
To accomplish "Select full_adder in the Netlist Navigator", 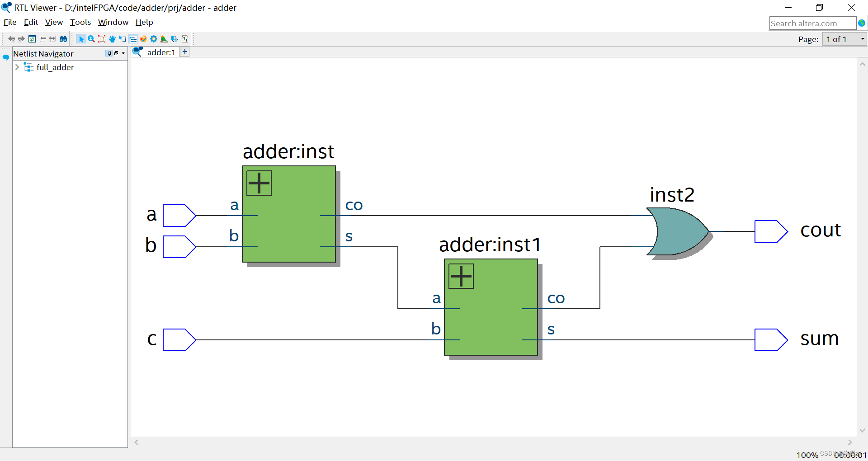I will point(55,67).
